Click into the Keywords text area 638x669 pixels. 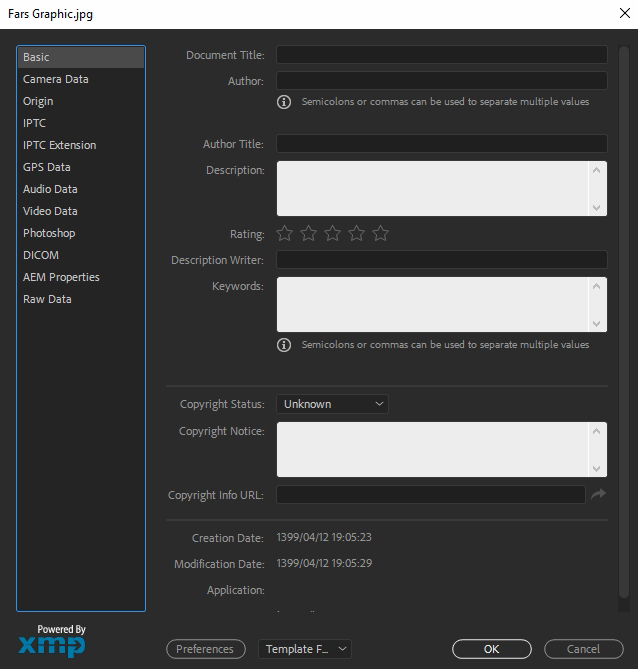434,304
